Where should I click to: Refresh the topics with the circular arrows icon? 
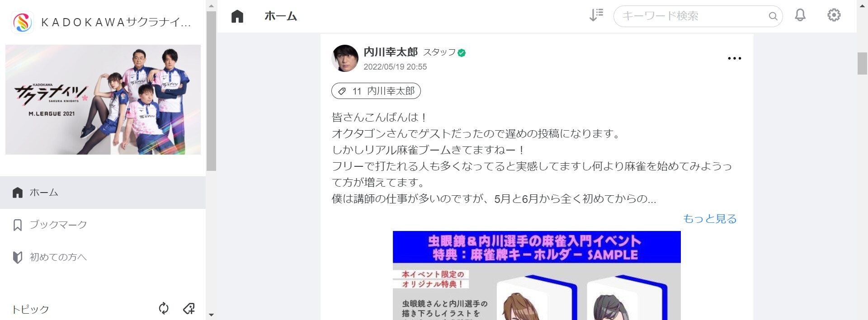(164, 309)
